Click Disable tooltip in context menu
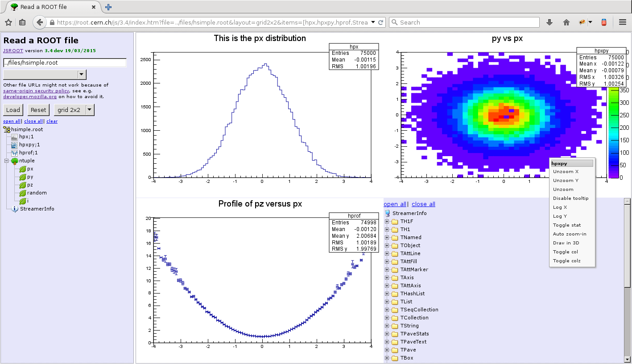This screenshot has width=632, height=364. (x=570, y=199)
